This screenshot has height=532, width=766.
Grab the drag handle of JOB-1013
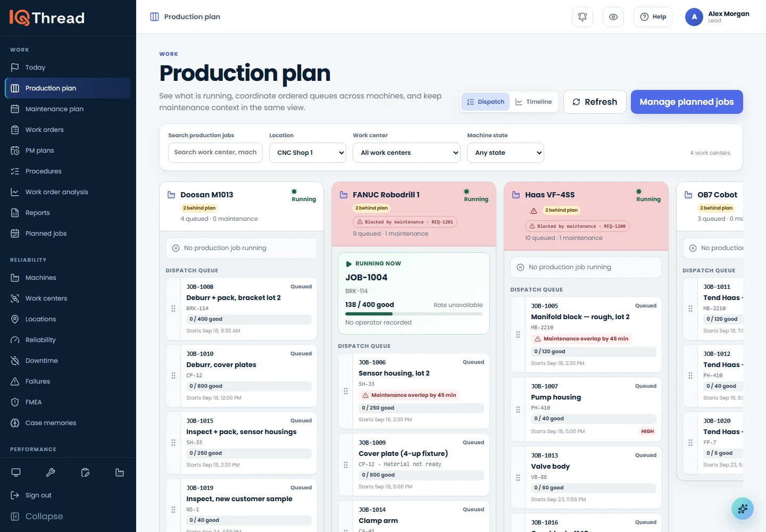518,478
